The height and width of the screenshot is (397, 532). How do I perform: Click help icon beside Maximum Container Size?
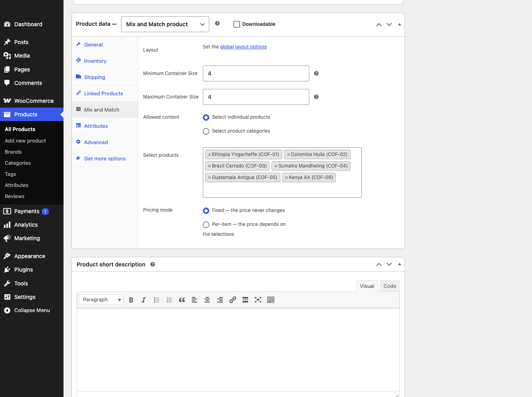coord(316,97)
